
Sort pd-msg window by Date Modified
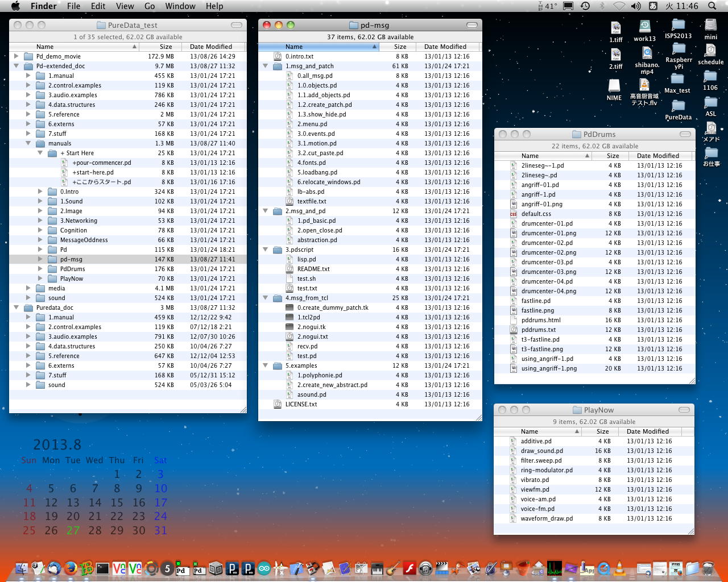[445, 47]
